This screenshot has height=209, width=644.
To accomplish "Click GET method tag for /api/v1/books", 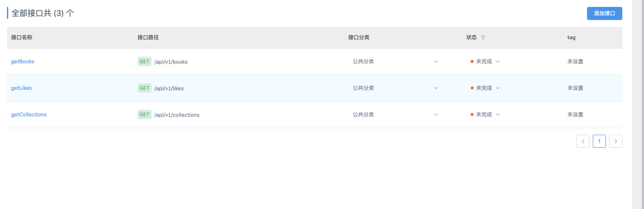I will coord(144,61).
